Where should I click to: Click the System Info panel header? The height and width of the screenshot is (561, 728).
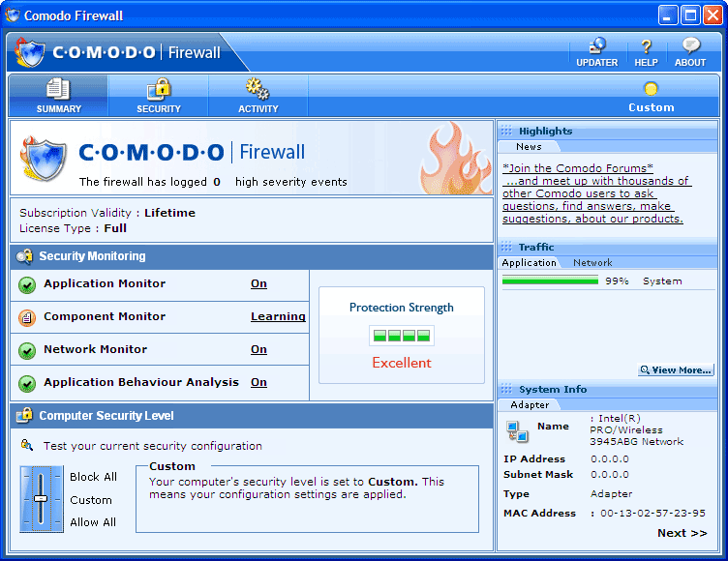coord(607,389)
